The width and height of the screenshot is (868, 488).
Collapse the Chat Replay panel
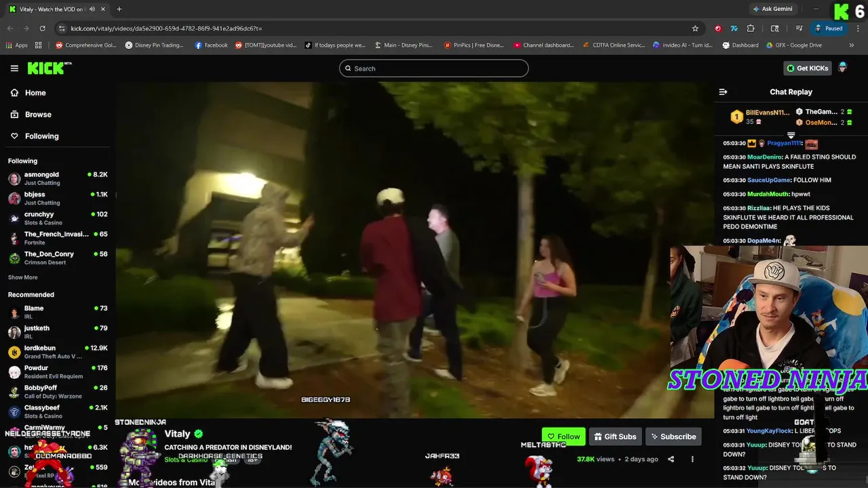(x=723, y=92)
